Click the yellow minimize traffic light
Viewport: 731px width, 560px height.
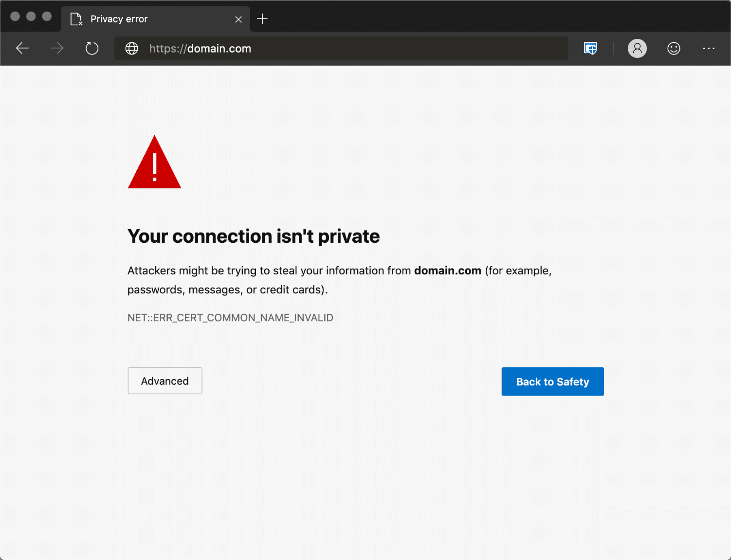coord(31,16)
